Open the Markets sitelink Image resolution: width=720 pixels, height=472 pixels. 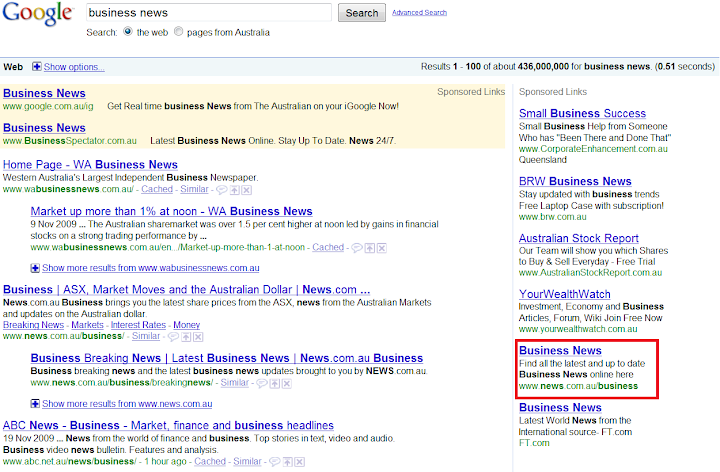click(x=87, y=325)
